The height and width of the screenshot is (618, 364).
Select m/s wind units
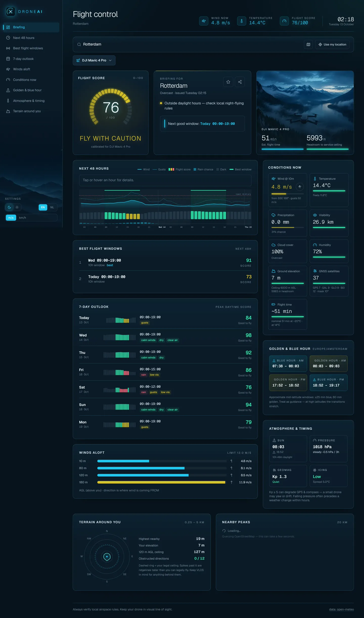[x=11, y=218]
